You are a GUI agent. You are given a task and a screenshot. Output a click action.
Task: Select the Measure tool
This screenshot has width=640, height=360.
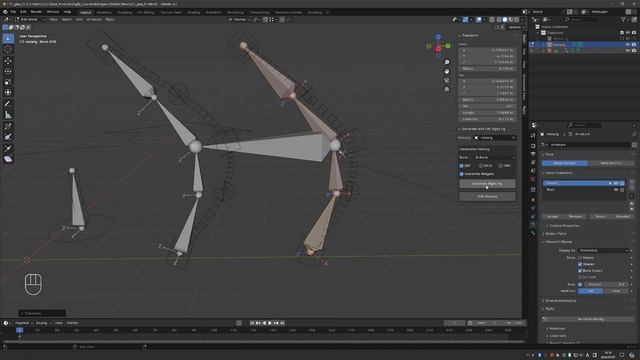tap(8, 115)
